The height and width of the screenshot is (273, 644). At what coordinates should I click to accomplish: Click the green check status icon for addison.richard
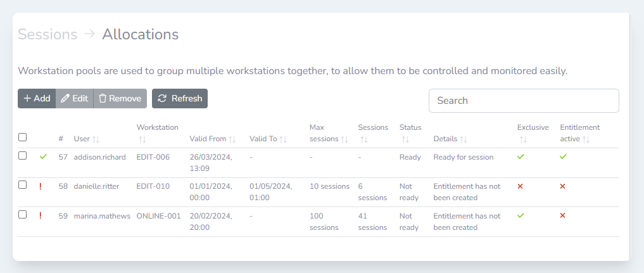tap(43, 156)
